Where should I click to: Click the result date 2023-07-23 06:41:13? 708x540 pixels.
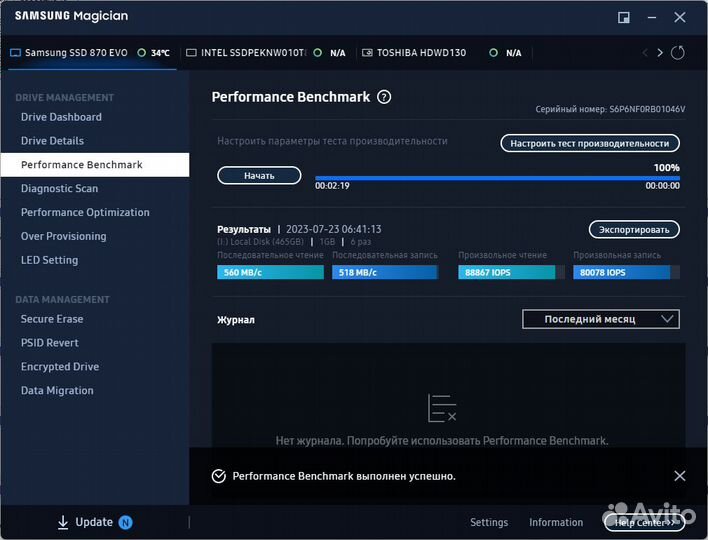334,229
